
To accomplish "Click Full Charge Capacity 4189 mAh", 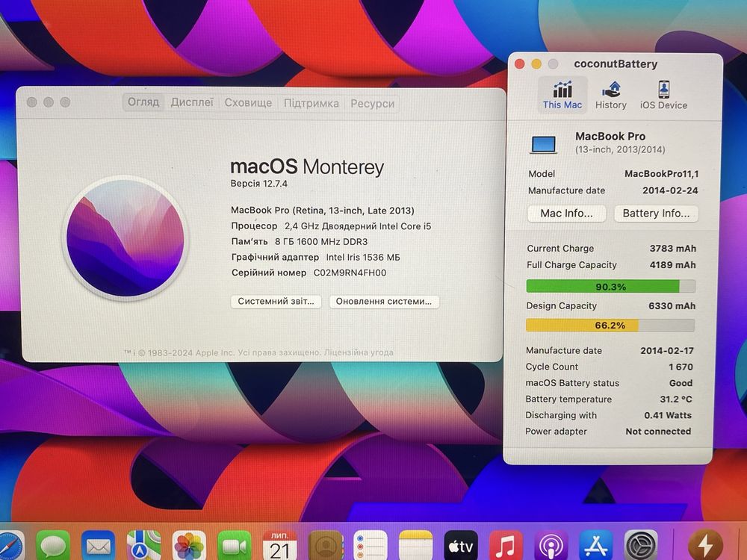I will (x=673, y=265).
